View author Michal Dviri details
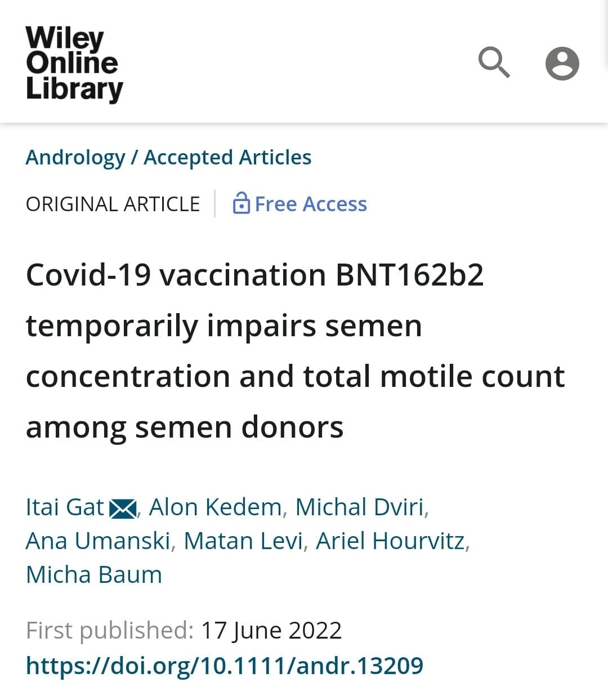The image size is (608, 700). click(359, 507)
